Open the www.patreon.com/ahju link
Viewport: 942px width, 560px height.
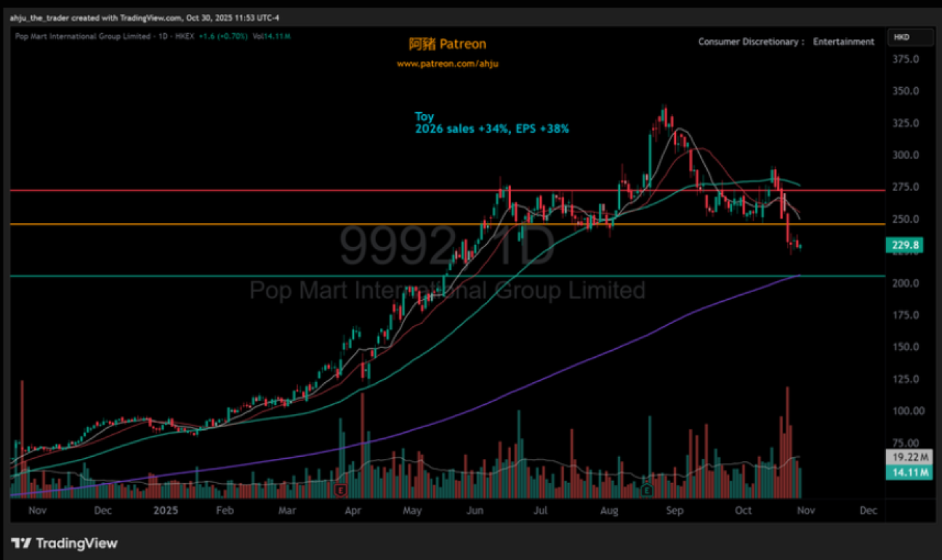[x=447, y=64]
